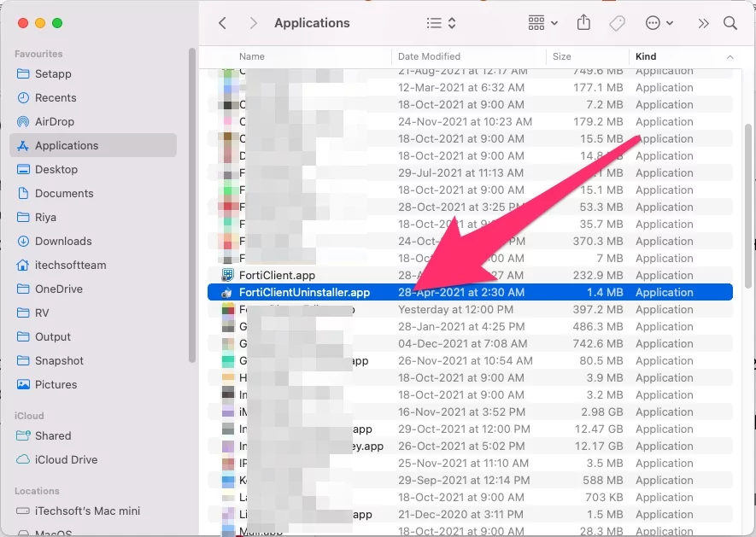Open Setapp folder in the sidebar

click(93, 73)
